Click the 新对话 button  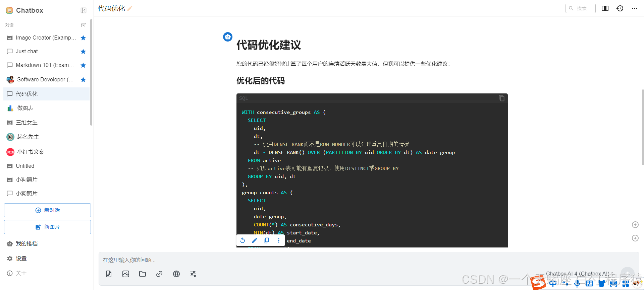(47, 210)
